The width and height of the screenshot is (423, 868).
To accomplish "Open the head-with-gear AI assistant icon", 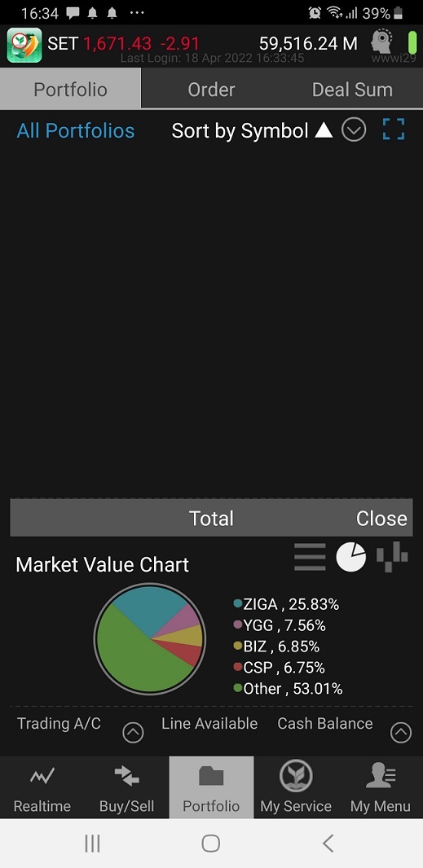I will [381, 42].
